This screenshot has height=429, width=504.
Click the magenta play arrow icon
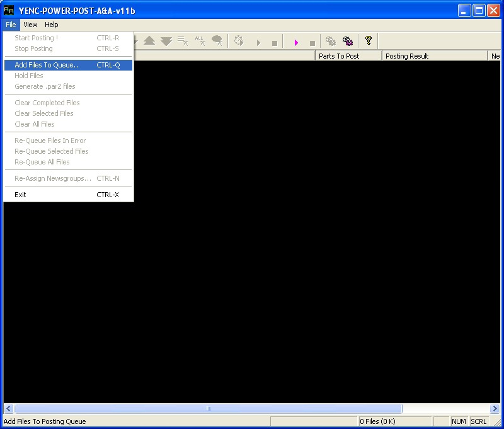coord(296,42)
